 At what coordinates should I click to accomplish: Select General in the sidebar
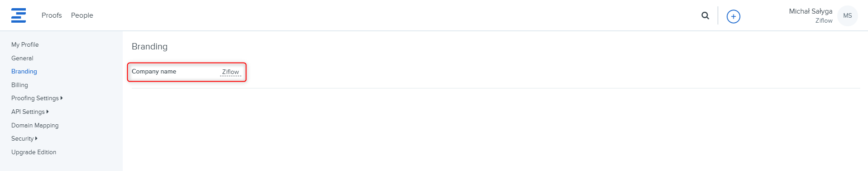22,58
